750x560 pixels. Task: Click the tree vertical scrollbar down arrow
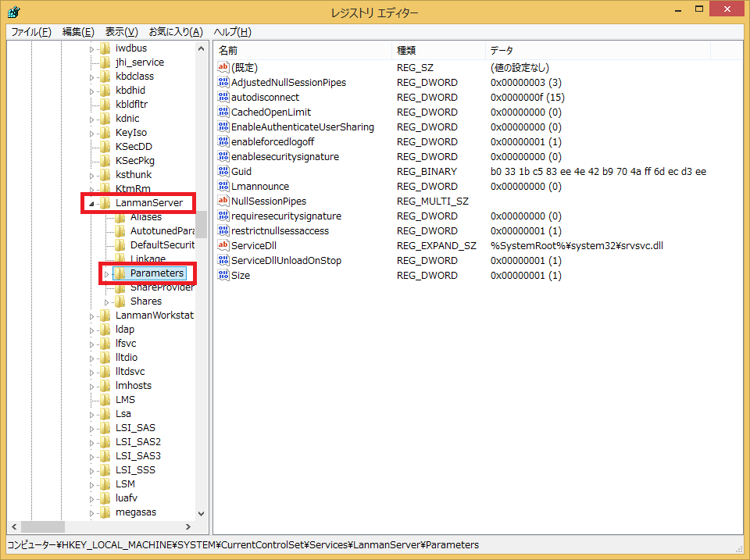click(x=202, y=513)
